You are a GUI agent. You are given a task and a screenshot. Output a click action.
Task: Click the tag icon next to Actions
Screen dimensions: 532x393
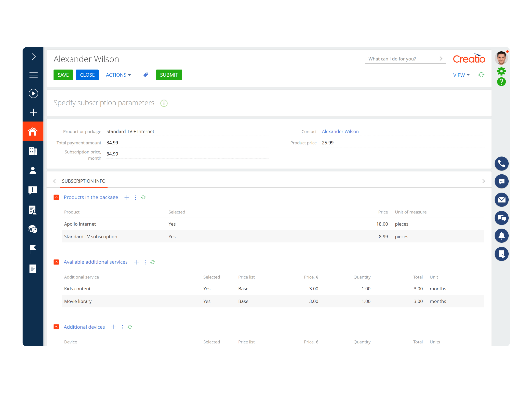point(146,75)
